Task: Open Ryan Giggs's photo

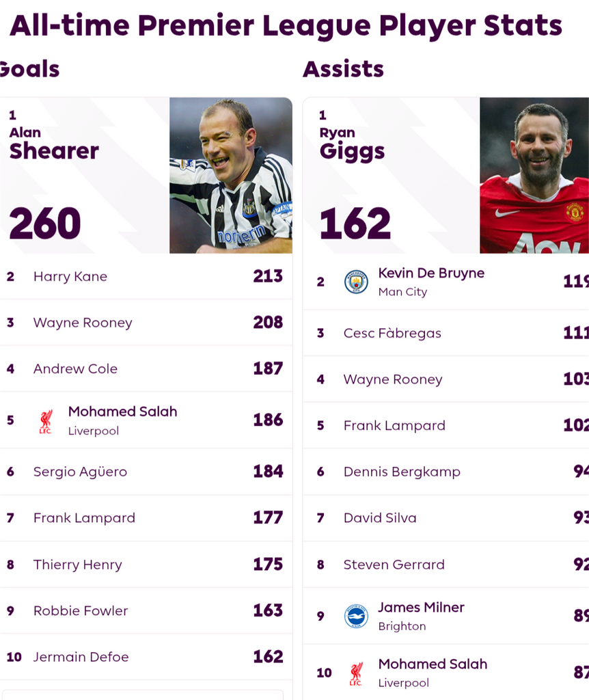Action: coord(534,176)
